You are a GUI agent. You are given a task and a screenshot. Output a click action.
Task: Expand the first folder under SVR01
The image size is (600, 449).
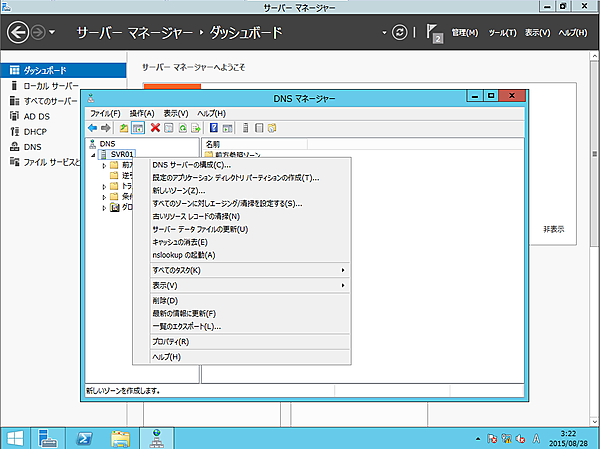[x=104, y=166]
